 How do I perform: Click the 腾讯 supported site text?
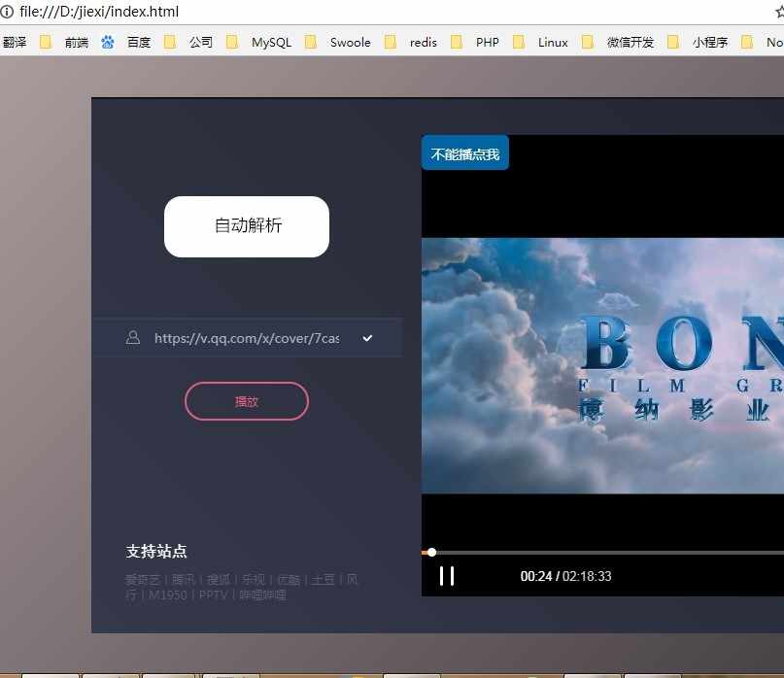(184, 580)
